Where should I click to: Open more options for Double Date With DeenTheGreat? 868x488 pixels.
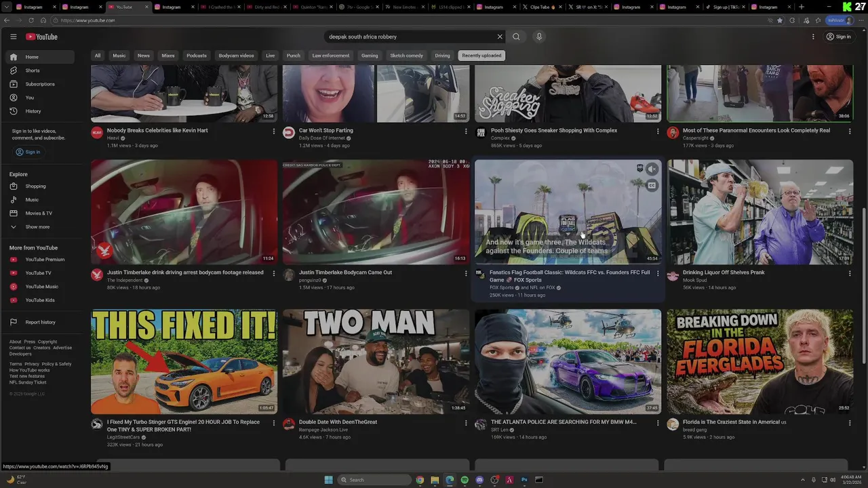coord(466,423)
